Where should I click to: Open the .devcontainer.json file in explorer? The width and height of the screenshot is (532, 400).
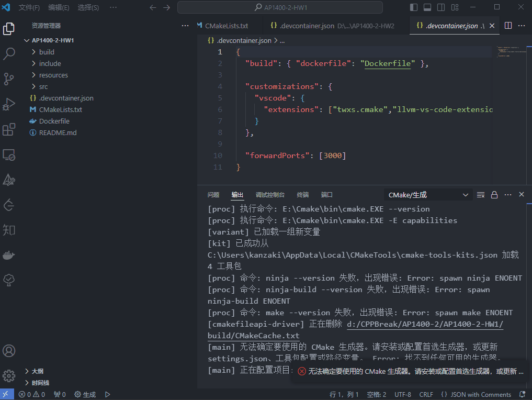pos(66,98)
